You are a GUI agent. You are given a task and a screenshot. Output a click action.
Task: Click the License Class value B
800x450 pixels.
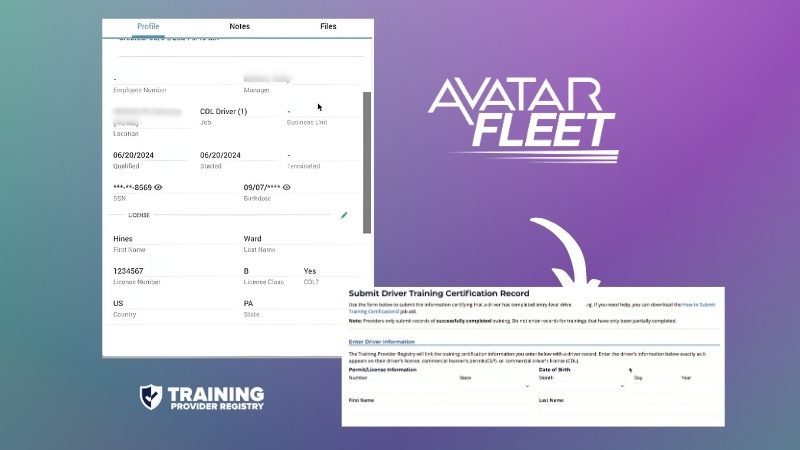246,271
